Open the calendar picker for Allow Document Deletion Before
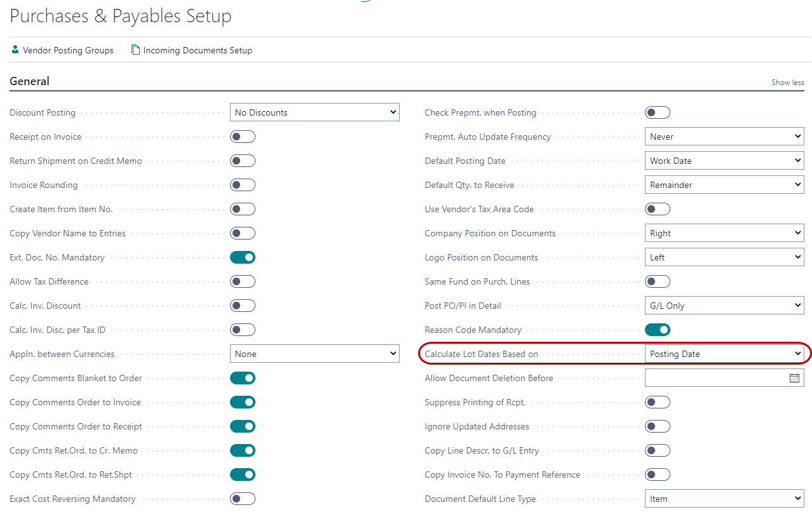 click(794, 378)
